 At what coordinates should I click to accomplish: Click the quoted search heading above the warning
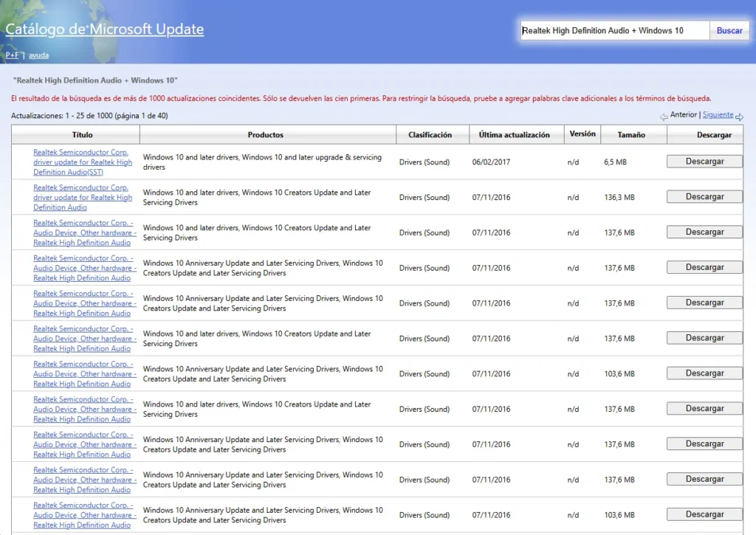pyautogui.click(x=95, y=80)
